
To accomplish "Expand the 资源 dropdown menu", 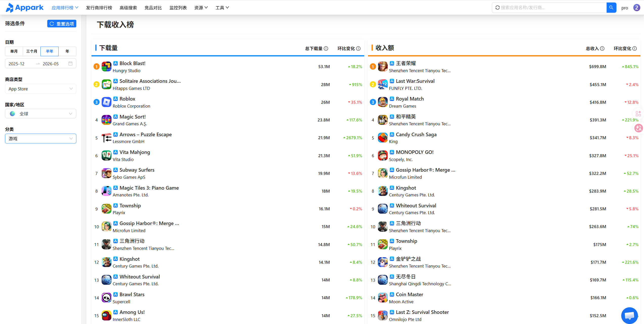I will [201, 8].
